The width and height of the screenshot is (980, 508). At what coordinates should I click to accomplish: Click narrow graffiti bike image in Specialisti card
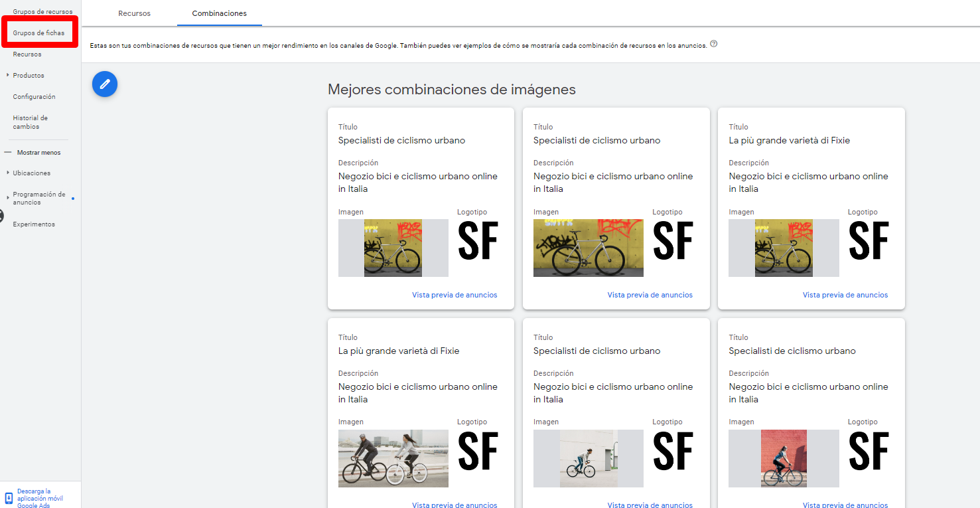tap(393, 248)
